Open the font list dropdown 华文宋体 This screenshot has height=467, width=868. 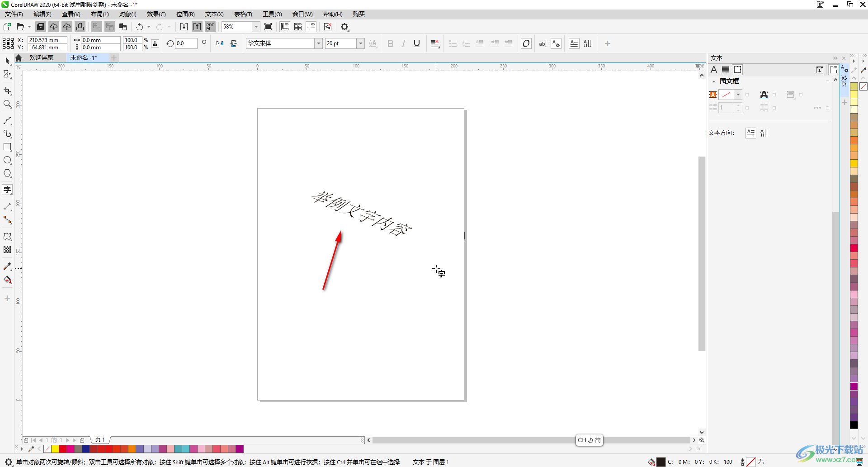pos(319,43)
